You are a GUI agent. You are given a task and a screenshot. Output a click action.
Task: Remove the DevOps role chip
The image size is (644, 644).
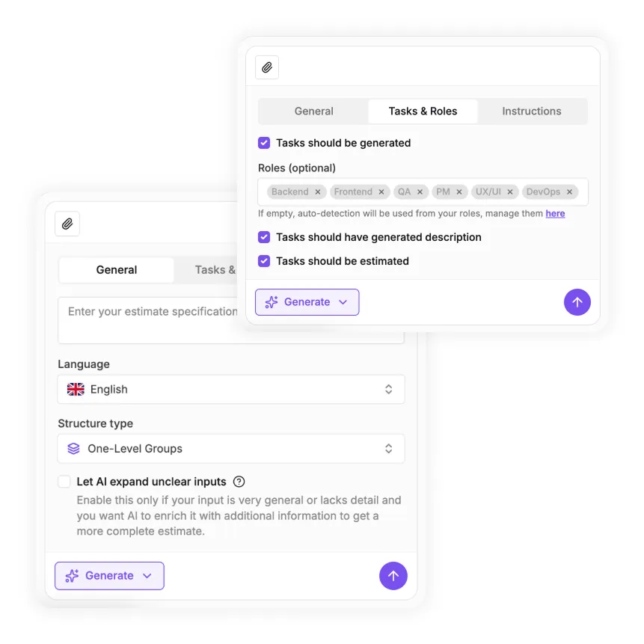pos(569,191)
